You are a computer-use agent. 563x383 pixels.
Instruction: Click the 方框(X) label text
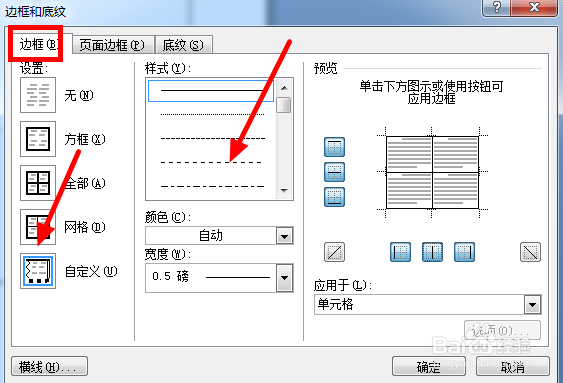click(x=85, y=139)
